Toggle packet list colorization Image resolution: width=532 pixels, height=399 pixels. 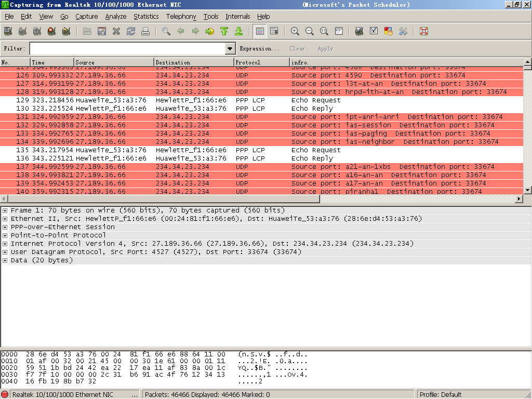pos(260,31)
